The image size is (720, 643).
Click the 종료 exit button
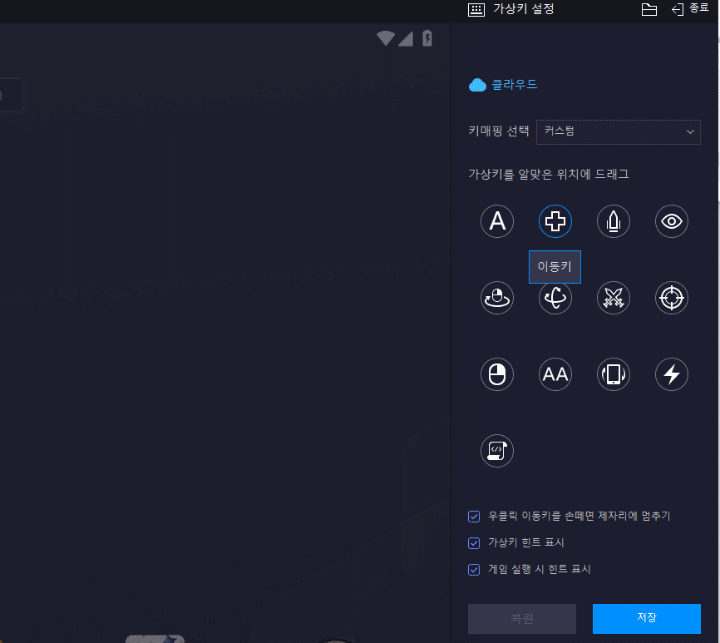(690, 9)
